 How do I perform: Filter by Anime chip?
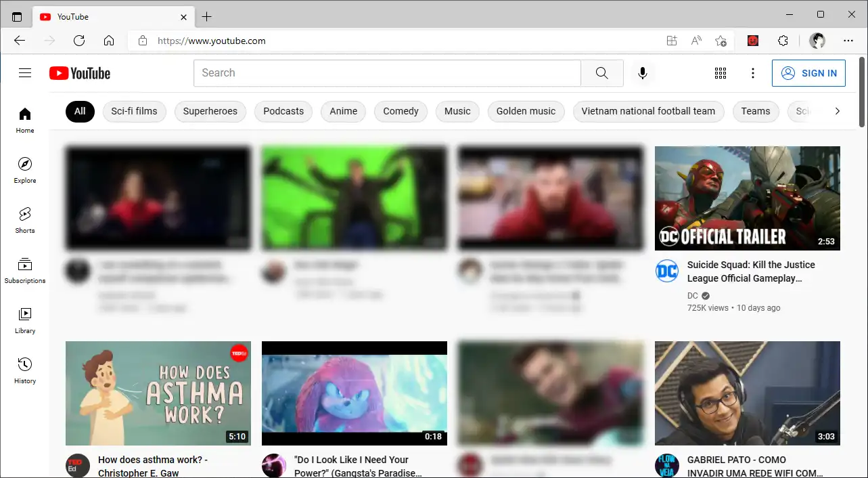click(x=344, y=111)
